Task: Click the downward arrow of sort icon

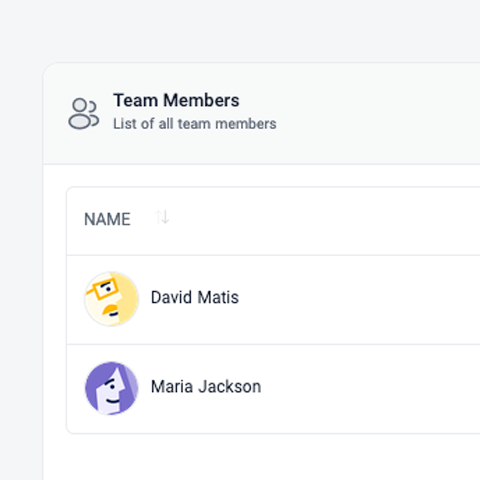Action: coord(166,217)
